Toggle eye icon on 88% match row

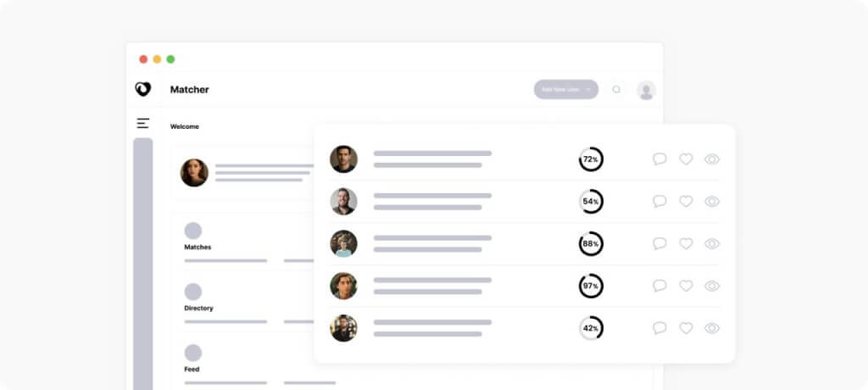712,244
